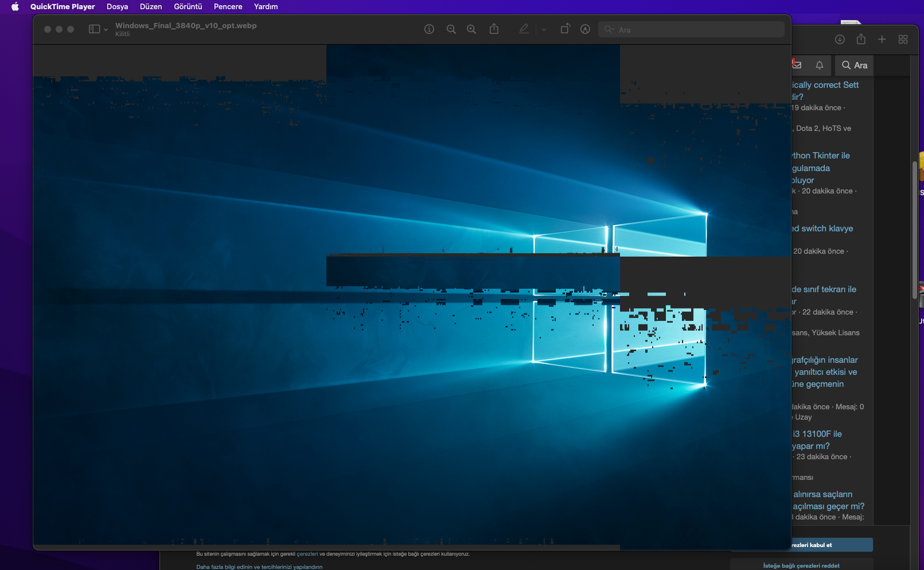924x570 pixels.
Task: Open the 'alınırsa saçların' forum thread
Action: point(823,494)
